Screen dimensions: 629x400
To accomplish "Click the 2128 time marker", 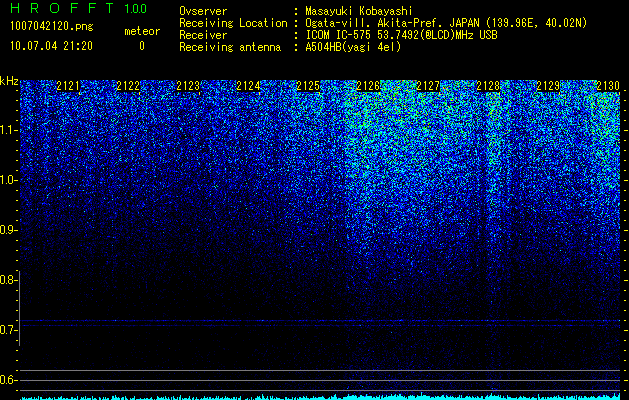I will 488,86.
